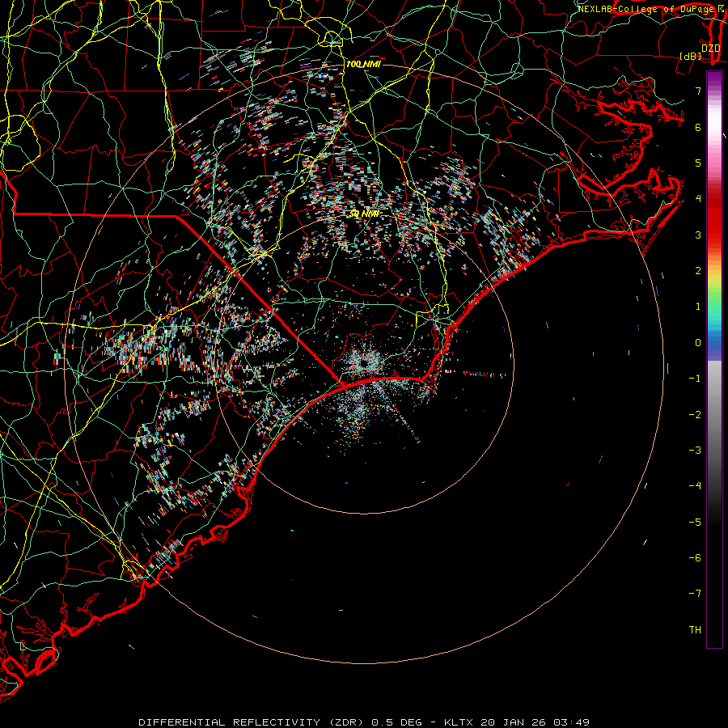The image size is (728, 728).
Task: Click the -6 value on the legend
Action: [695, 558]
